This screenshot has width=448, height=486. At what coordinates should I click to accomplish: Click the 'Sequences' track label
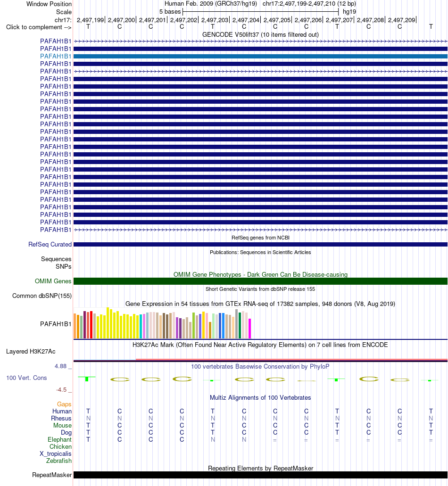(56, 259)
